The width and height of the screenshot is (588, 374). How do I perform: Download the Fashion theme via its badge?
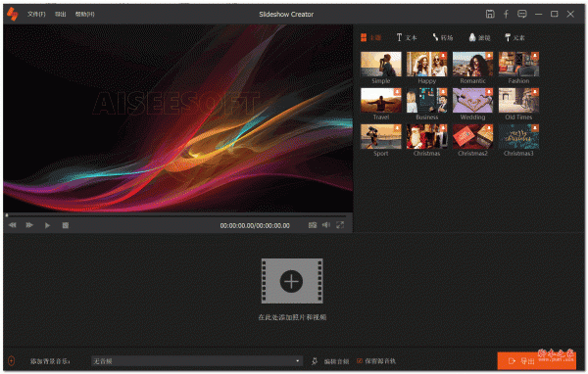(535, 56)
